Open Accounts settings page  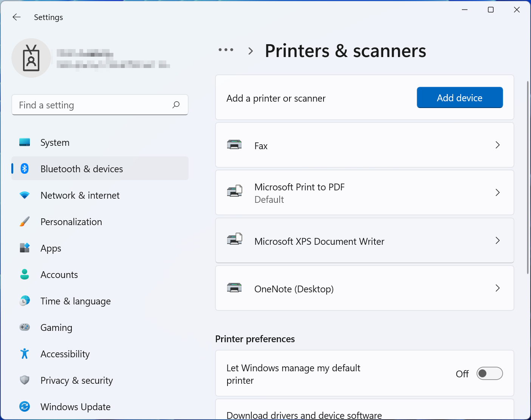click(x=100, y=275)
